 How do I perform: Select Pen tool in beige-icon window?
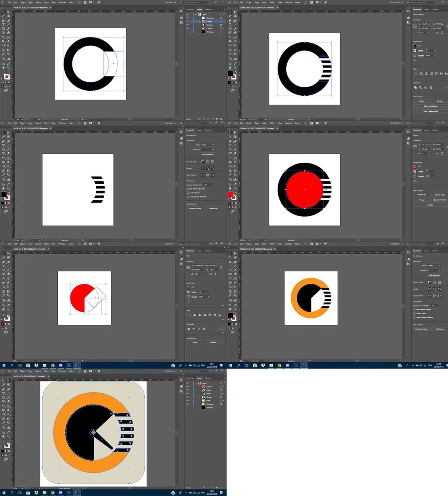pyautogui.click(x=3, y=389)
